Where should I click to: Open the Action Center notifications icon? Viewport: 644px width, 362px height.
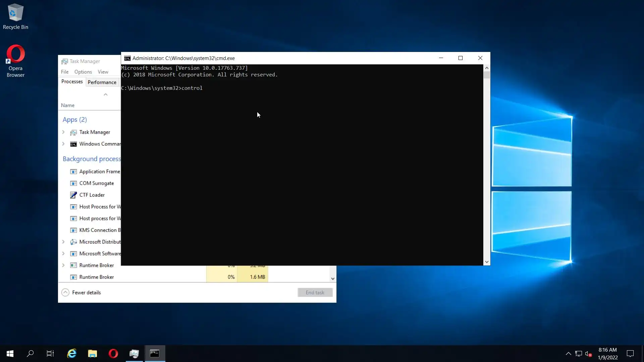pos(630,354)
